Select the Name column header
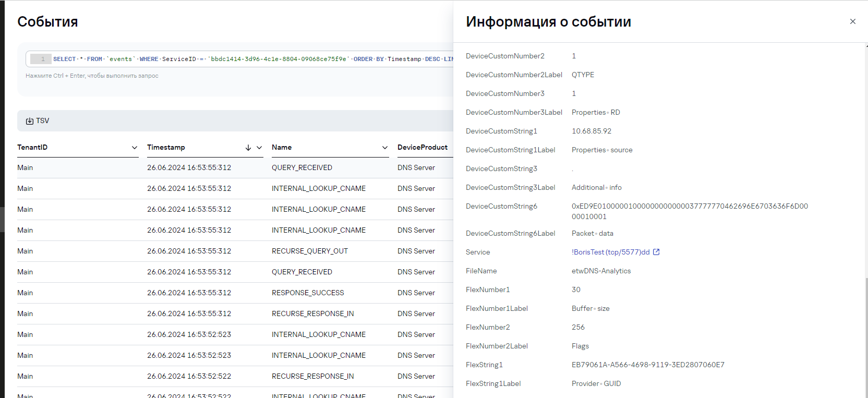The height and width of the screenshot is (398, 868). tap(282, 147)
